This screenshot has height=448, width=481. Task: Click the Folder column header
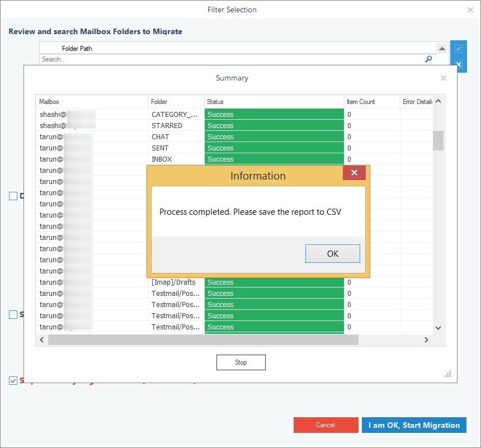pos(176,102)
